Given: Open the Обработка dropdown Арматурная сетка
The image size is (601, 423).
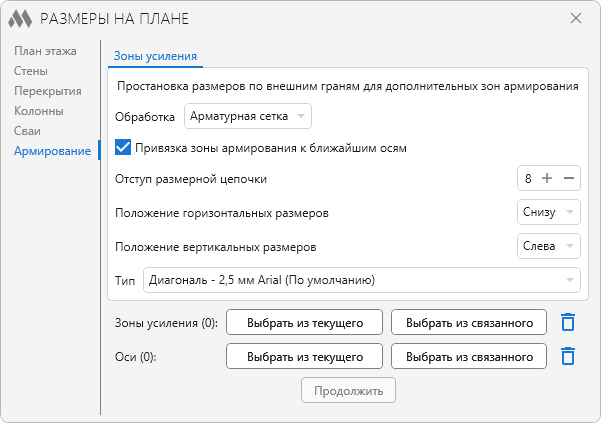Looking at the screenshot, I should click(248, 116).
